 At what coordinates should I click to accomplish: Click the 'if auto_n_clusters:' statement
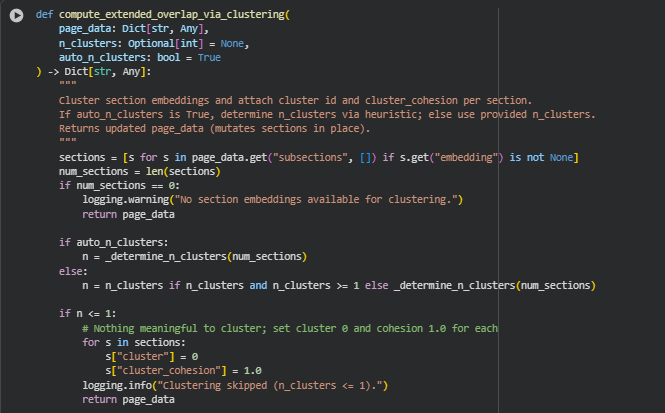click(x=113, y=242)
